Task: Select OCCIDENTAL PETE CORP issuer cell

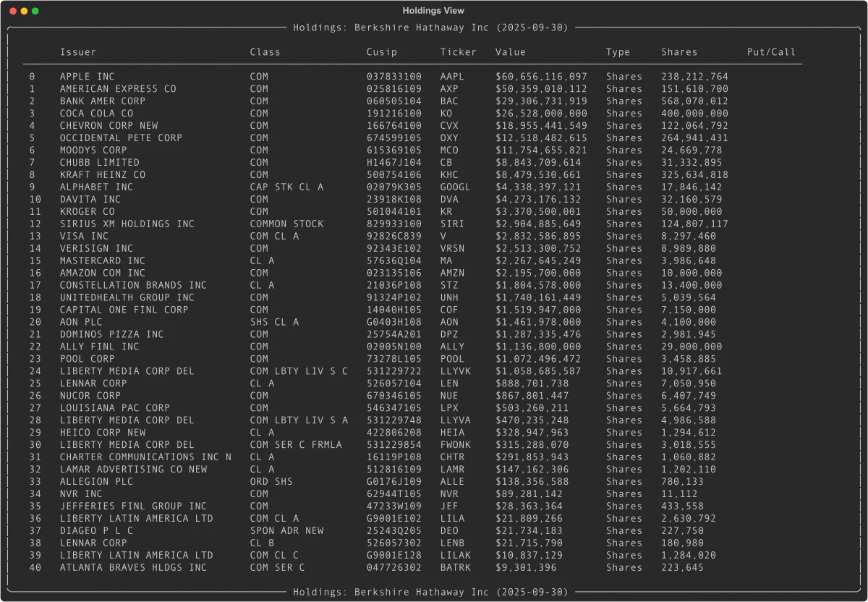Action: pyautogui.click(x=121, y=138)
